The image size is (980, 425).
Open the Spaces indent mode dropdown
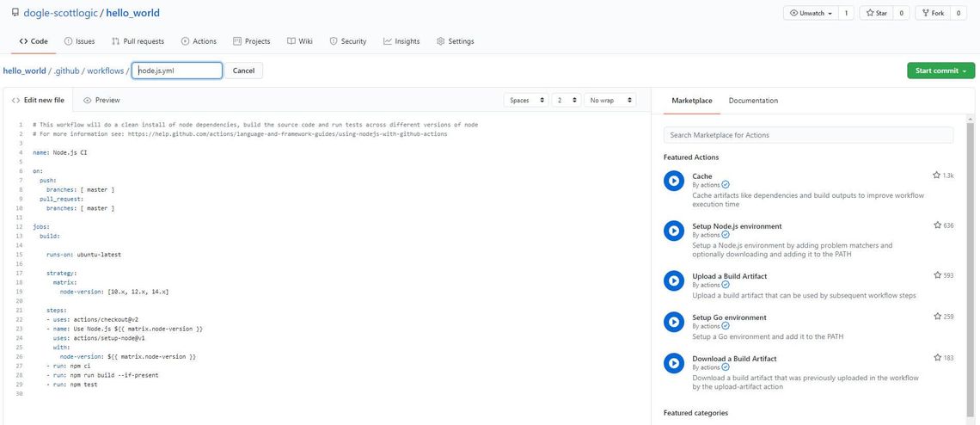point(525,100)
